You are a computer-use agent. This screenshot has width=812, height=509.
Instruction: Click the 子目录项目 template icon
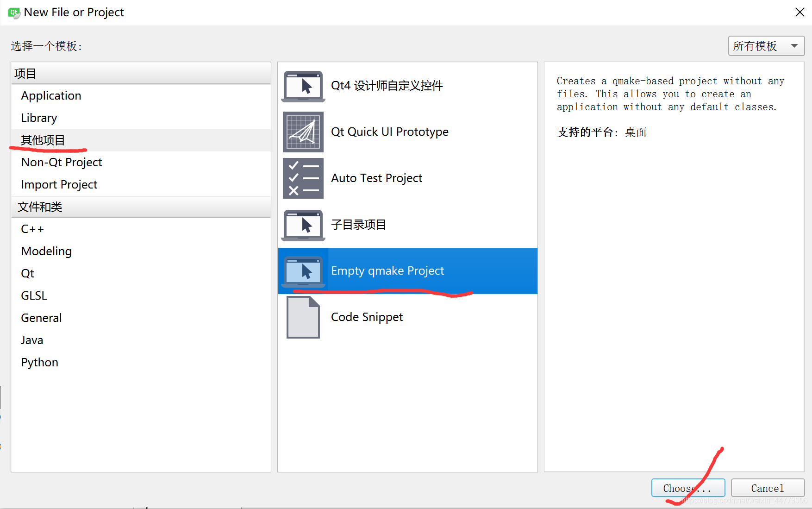coord(303,225)
